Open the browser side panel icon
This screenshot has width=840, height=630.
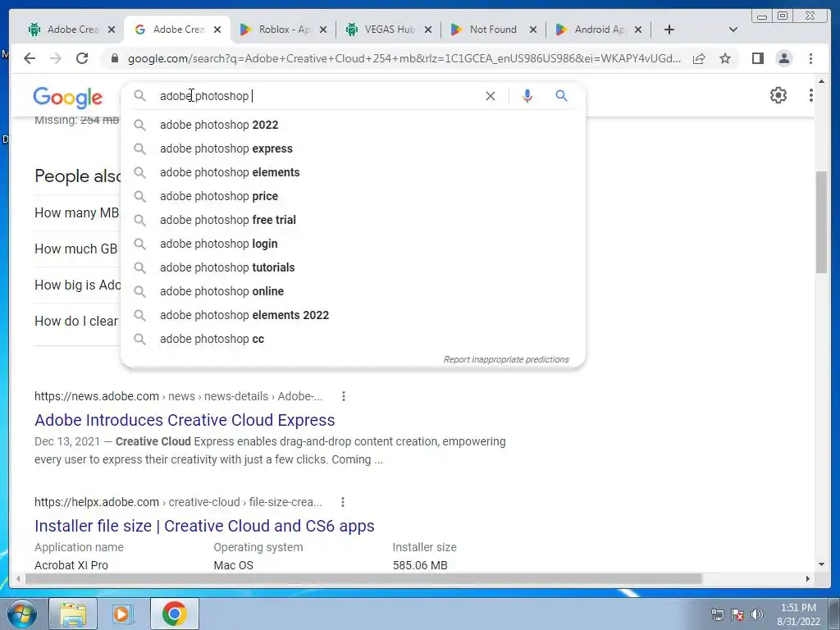coord(757,58)
